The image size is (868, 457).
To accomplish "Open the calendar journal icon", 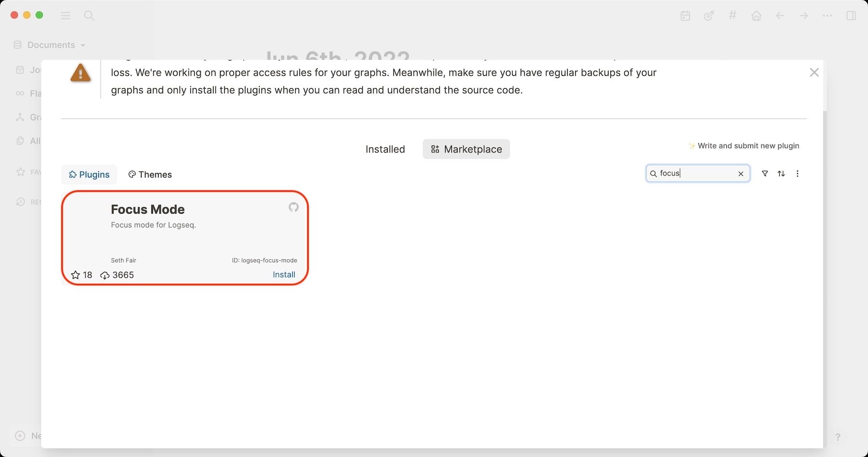I will 685,16.
